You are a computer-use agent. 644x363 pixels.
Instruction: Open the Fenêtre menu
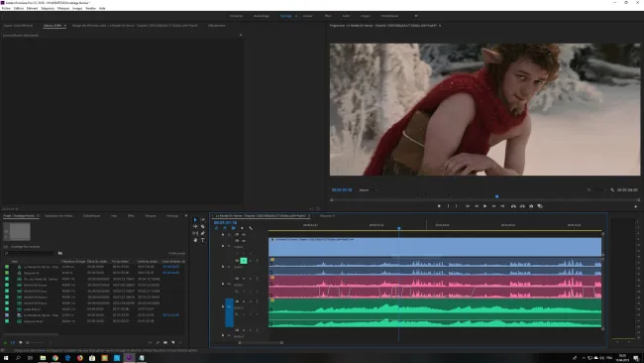pos(90,8)
